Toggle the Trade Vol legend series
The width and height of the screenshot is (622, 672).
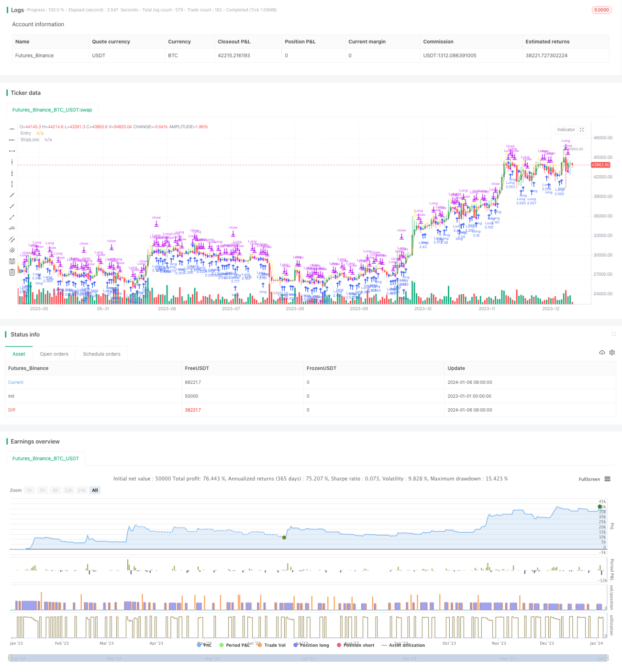[x=271, y=645]
